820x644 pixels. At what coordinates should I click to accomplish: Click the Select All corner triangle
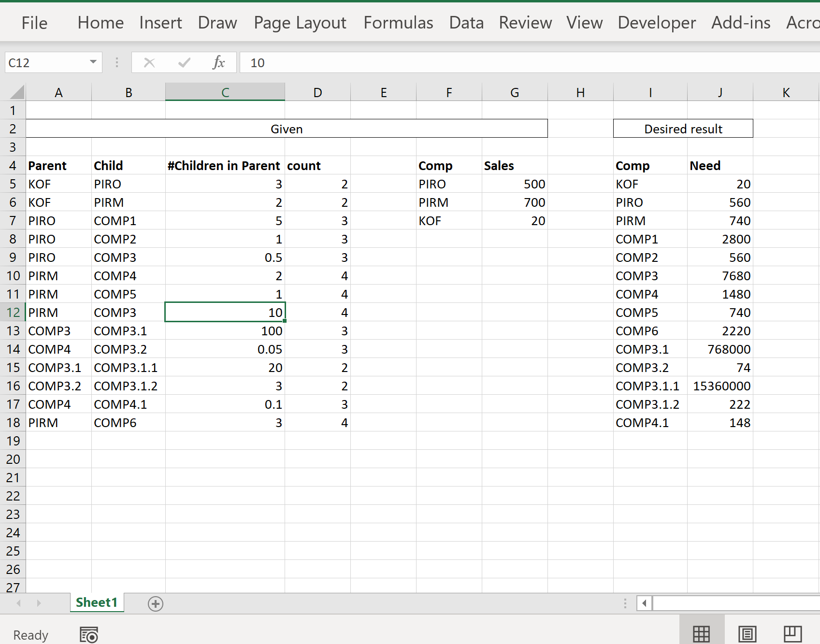click(x=16, y=92)
